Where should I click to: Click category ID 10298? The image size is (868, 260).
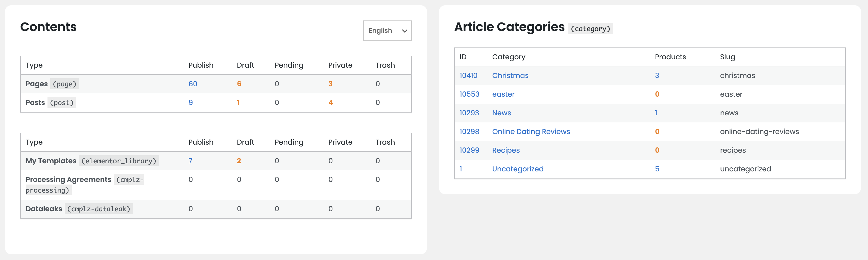click(x=469, y=132)
